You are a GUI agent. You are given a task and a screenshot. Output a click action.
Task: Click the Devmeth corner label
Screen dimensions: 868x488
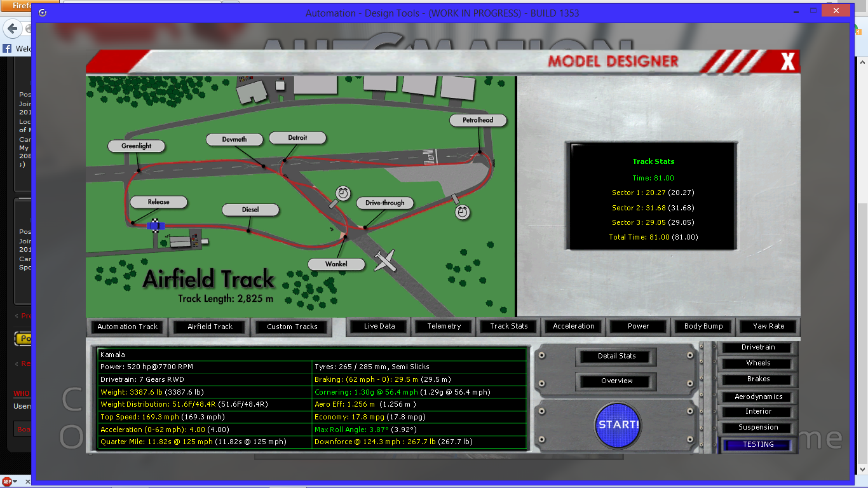coord(234,139)
